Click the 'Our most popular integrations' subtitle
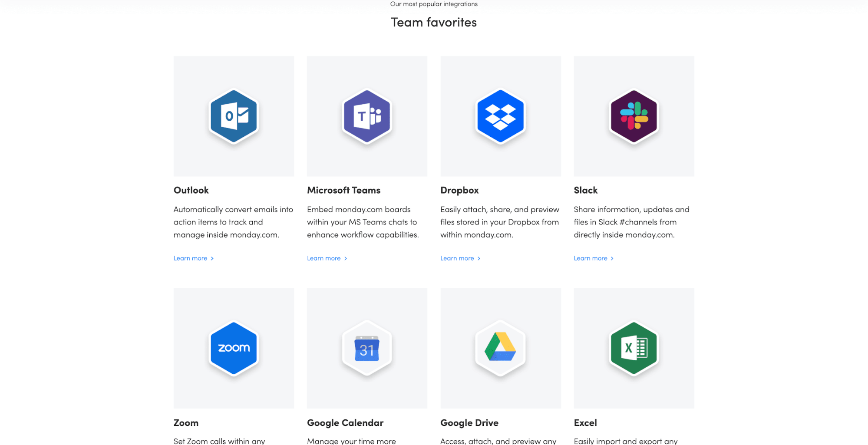This screenshot has width=868, height=445. click(x=434, y=4)
